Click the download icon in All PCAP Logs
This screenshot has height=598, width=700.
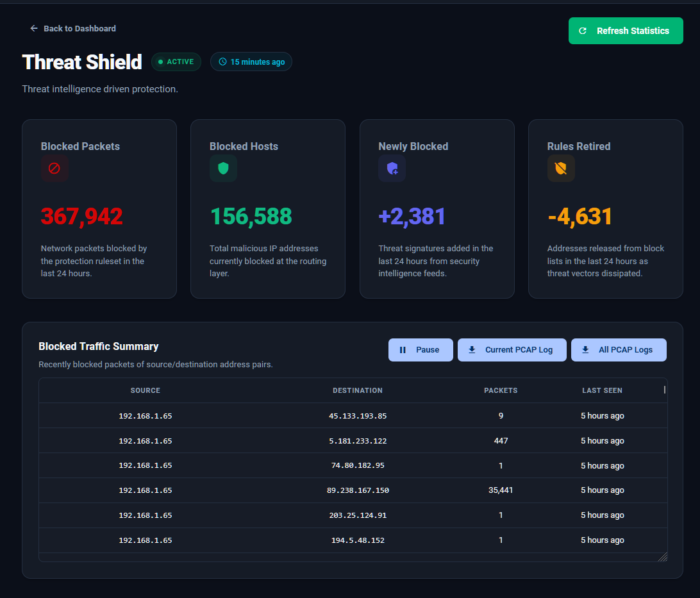click(x=585, y=350)
